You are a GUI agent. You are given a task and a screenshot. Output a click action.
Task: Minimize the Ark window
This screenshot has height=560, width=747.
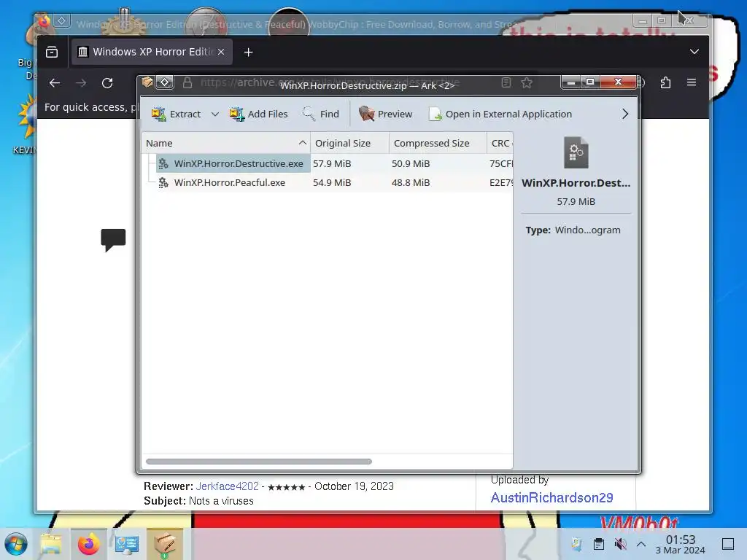click(570, 82)
